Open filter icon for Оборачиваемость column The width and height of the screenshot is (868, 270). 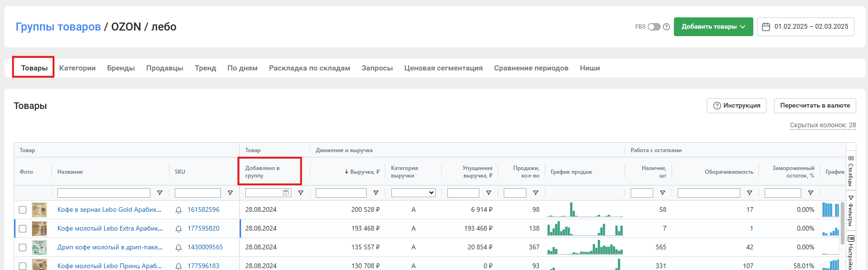tap(750, 193)
